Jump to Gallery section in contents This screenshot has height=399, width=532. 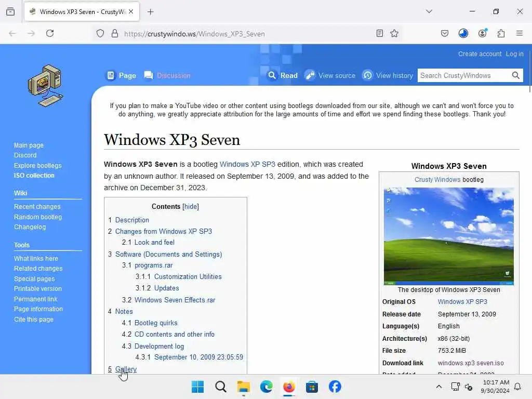[126, 369]
